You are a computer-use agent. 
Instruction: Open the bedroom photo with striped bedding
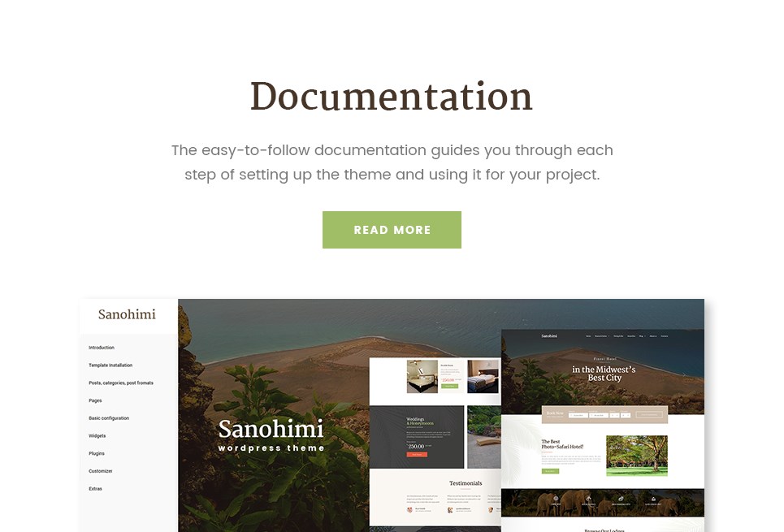point(483,376)
